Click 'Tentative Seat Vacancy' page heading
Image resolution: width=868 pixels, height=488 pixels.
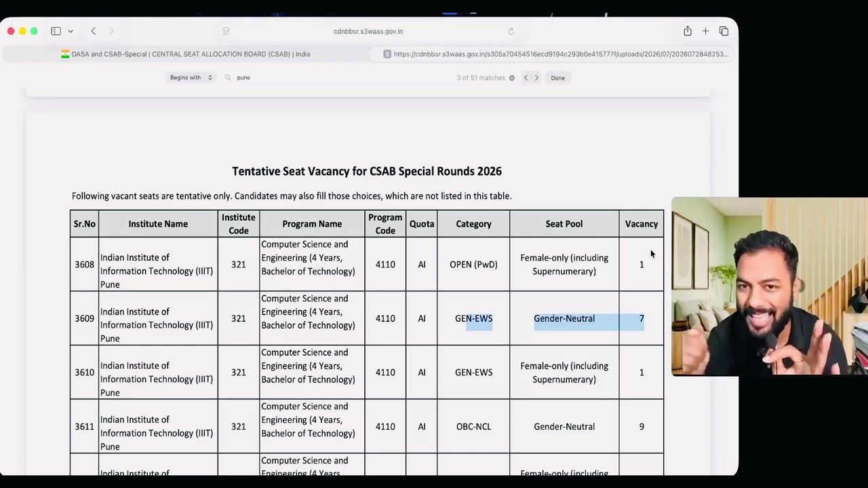click(x=367, y=171)
